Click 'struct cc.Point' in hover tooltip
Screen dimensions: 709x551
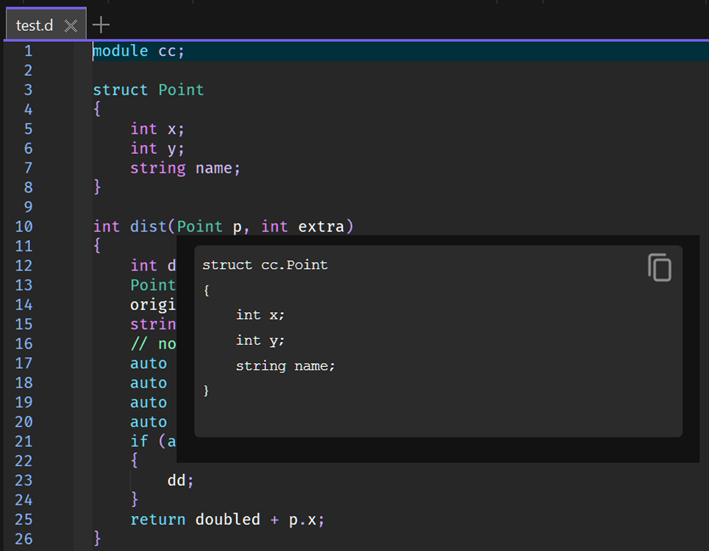point(265,265)
